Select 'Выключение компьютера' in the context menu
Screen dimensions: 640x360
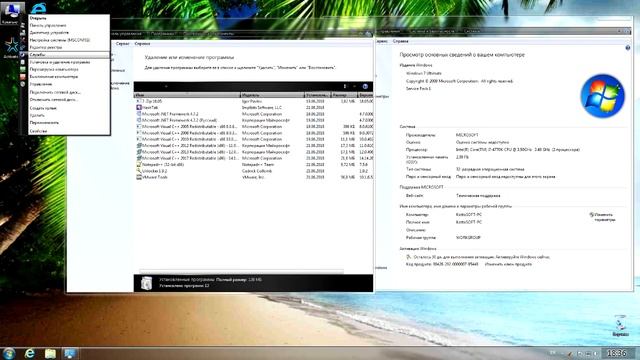pos(53,77)
